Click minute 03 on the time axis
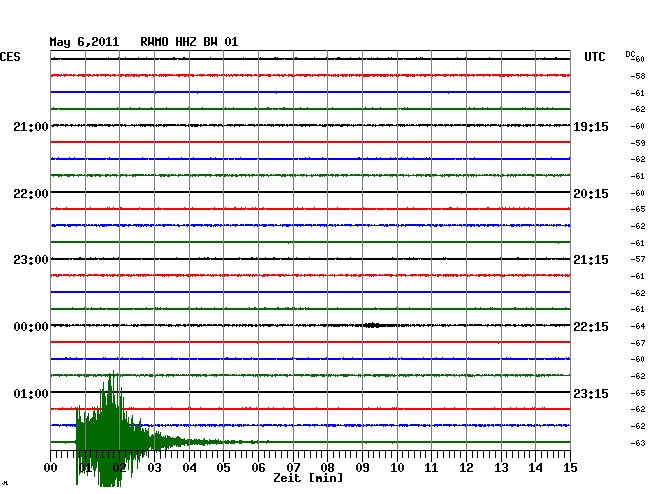Viewport: 650px width, 494px height. (x=155, y=468)
